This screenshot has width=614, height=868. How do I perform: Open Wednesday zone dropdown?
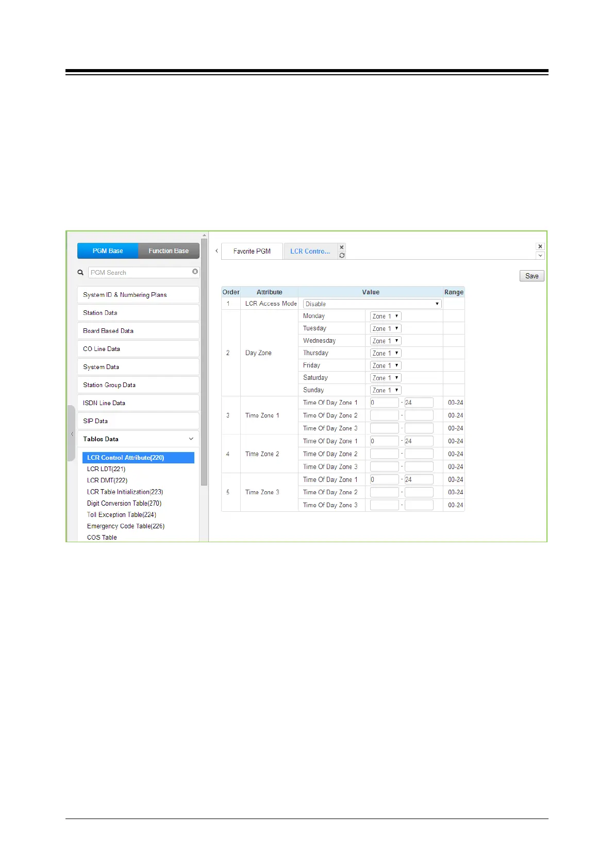point(386,341)
